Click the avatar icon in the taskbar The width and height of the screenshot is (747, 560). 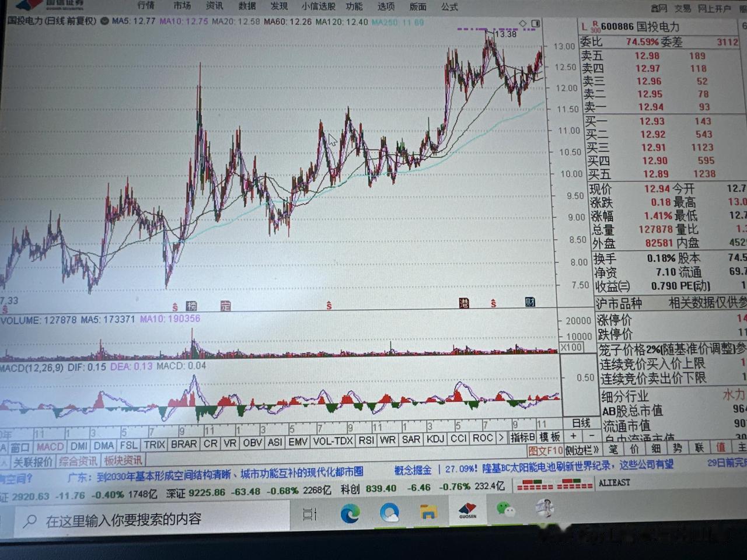[545, 508]
